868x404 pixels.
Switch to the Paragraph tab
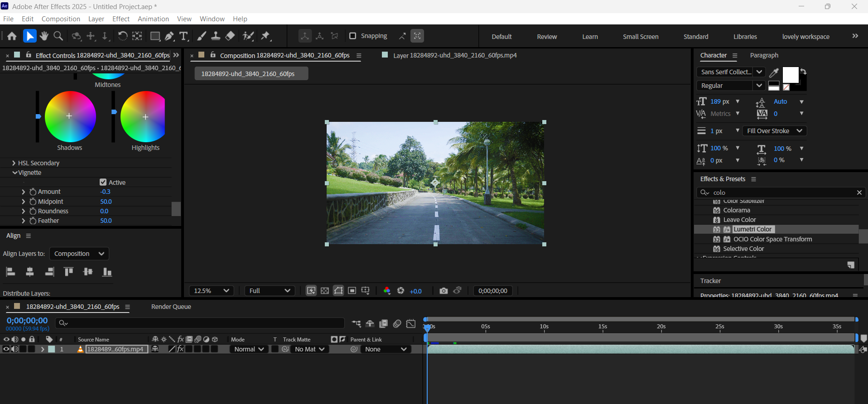(764, 55)
